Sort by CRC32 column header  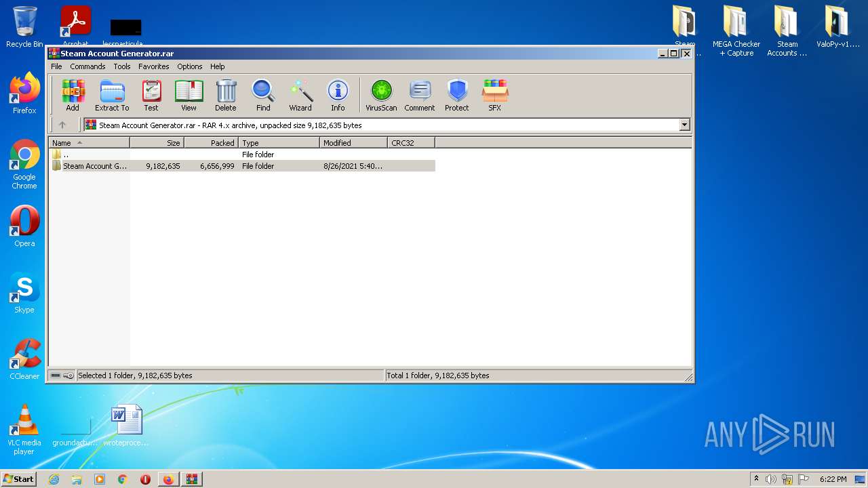411,142
